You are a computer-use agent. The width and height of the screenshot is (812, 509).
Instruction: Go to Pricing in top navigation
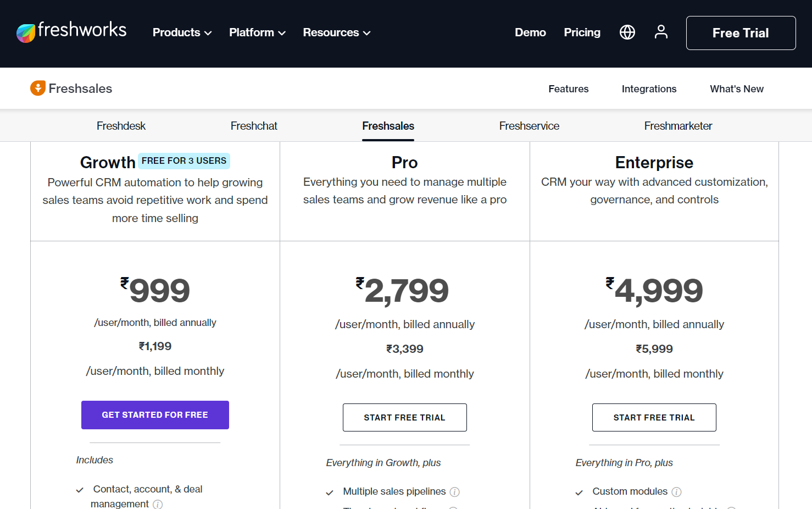[582, 32]
